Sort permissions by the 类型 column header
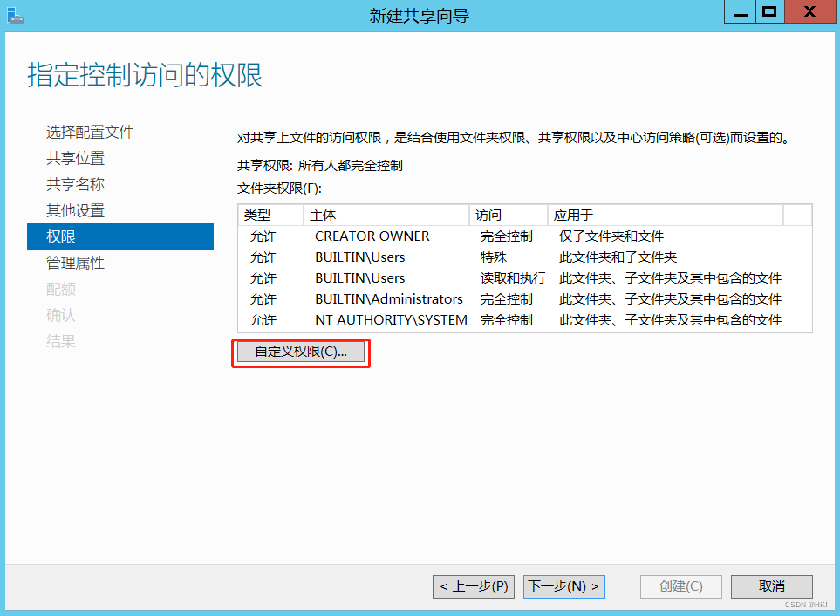This screenshot has width=840, height=616. [x=262, y=215]
